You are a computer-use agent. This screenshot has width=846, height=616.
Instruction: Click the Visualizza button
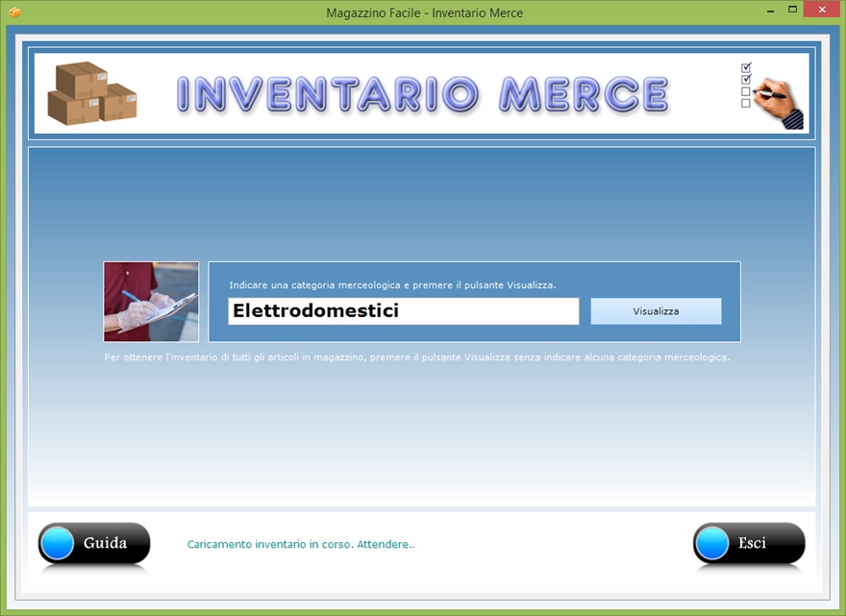coord(656,311)
